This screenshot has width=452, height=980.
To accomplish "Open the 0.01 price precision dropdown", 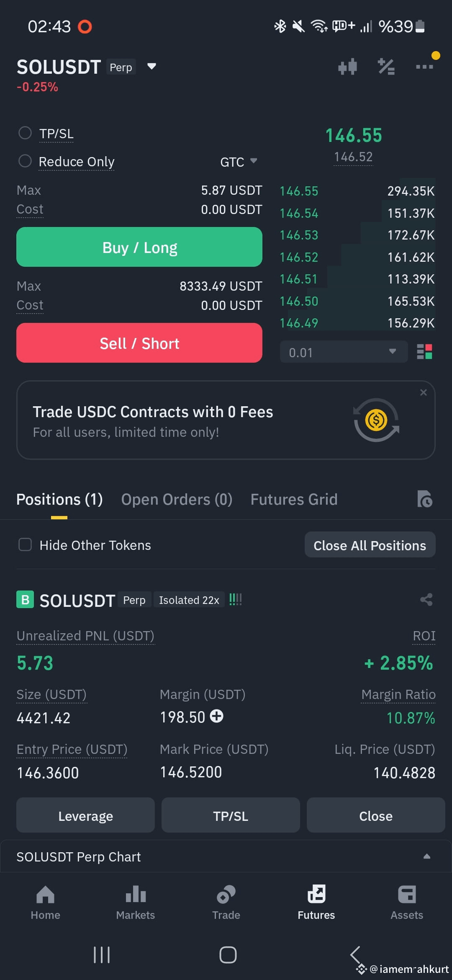I will [344, 352].
